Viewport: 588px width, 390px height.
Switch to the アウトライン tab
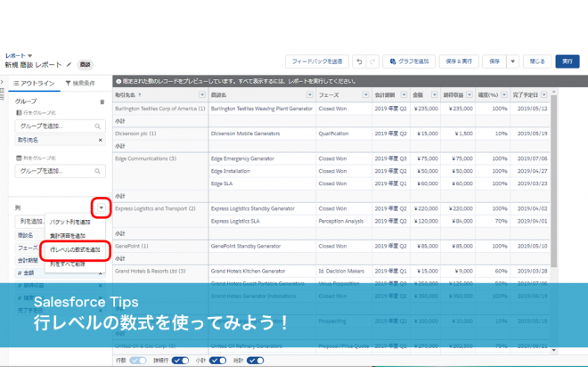[x=34, y=83]
